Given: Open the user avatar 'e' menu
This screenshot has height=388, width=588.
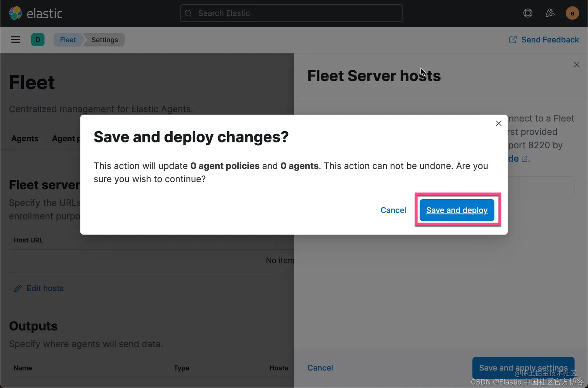Looking at the screenshot, I should 572,13.
